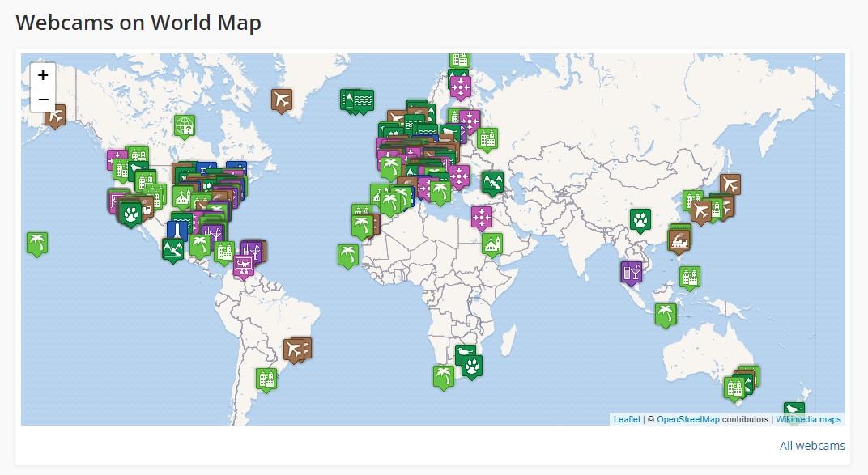This screenshot has width=868, height=475.
Task: Open the city buildings marker in Argentina
Action: pos(266,380)
